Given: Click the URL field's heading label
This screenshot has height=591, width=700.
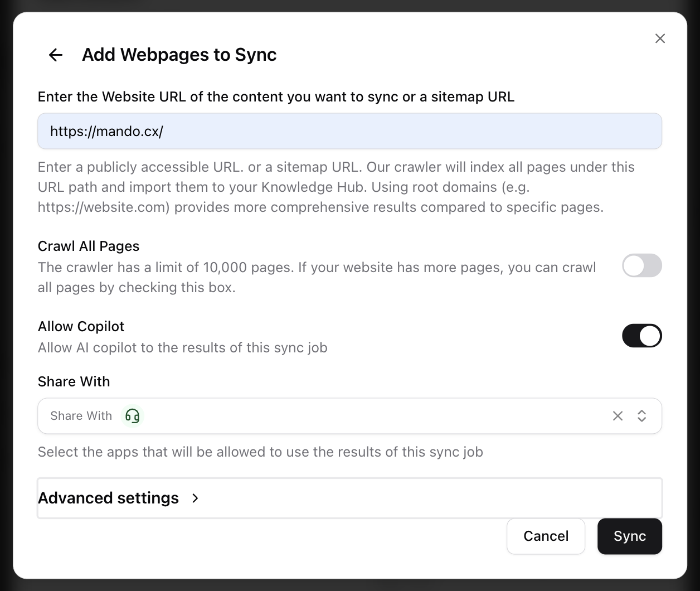Looking at the screenshot, I should pyautogui.click(x=276, y=97).
